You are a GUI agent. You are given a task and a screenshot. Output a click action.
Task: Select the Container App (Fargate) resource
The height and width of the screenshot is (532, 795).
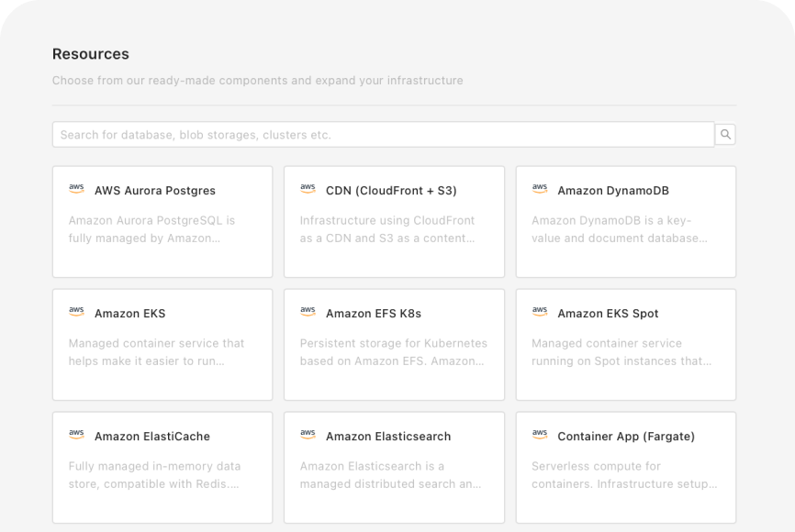point(625,467)
